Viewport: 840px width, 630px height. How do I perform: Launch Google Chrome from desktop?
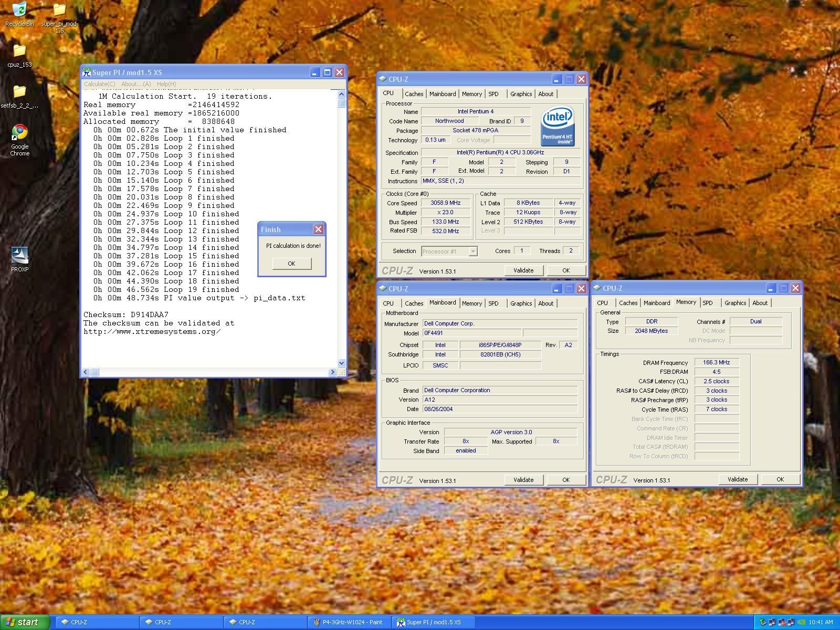click(19, 140)
